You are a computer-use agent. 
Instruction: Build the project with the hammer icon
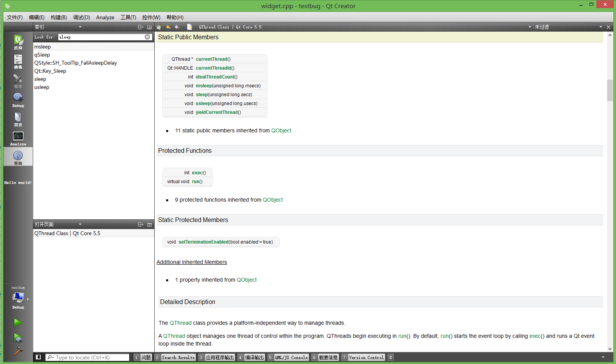tap(18, 351)
